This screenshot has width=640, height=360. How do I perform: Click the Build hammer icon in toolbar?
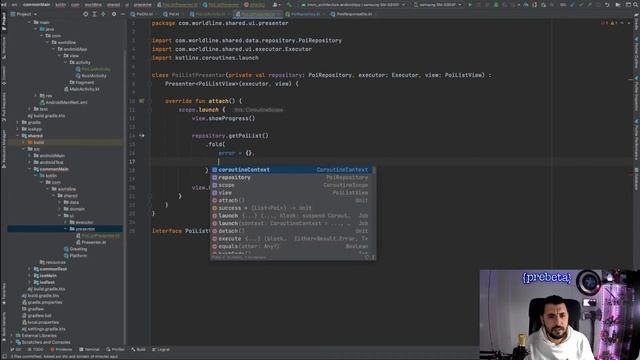point(289,4)
